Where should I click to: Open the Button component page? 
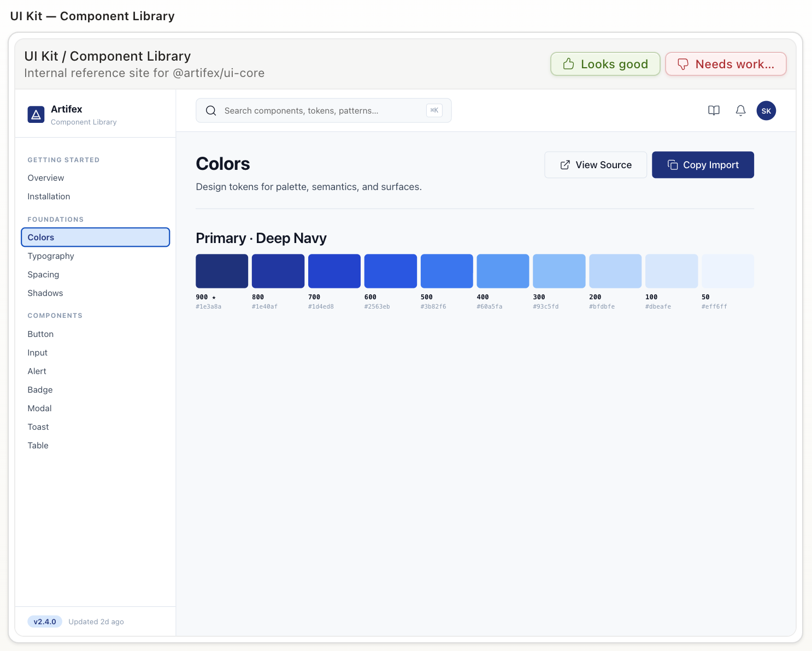click(x=95, y=334)
